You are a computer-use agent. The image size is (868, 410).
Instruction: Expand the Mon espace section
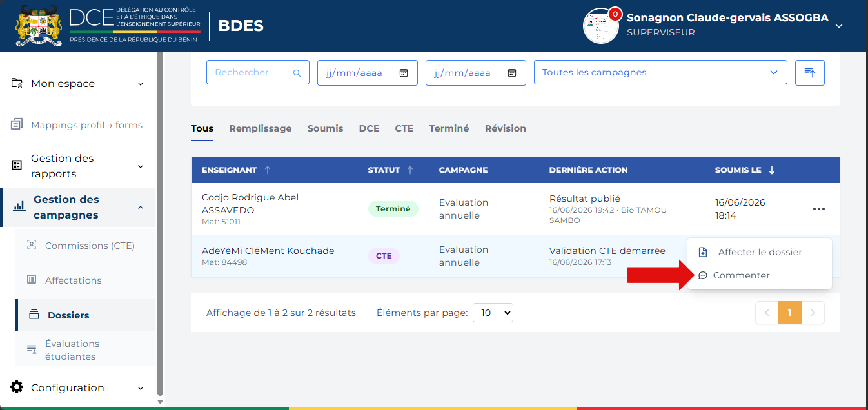pos(141,84)
